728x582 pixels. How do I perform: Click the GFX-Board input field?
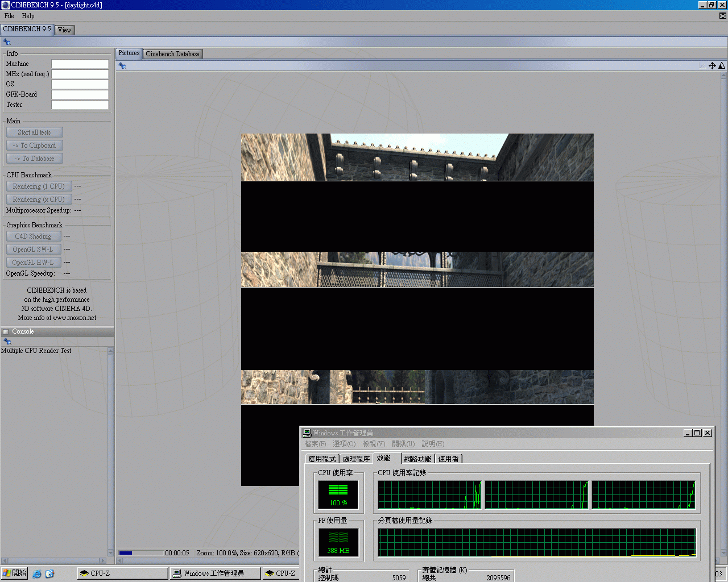(x=80, y=95)
